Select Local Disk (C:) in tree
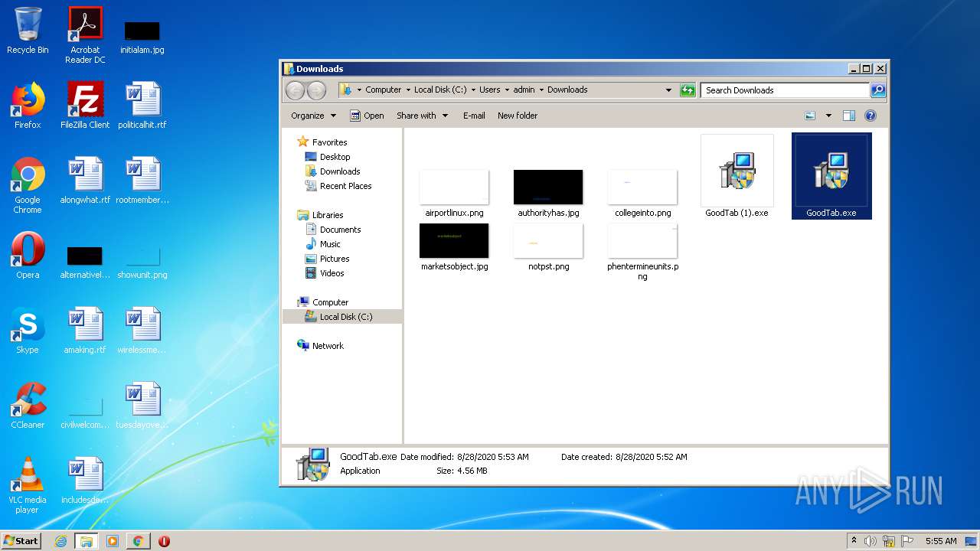The image size is (980, 551). [x=345, y=317]
